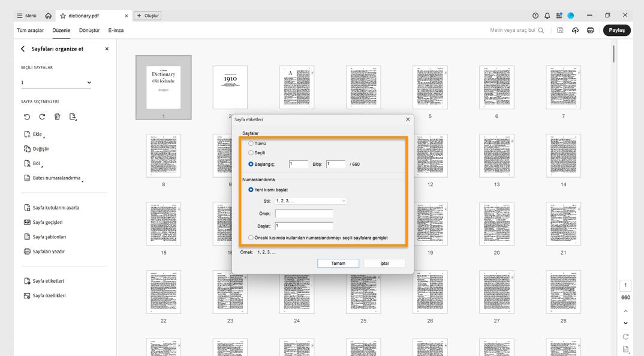Click the Önek prefix field
Screen dimensions: 644x356
point(304,214)
